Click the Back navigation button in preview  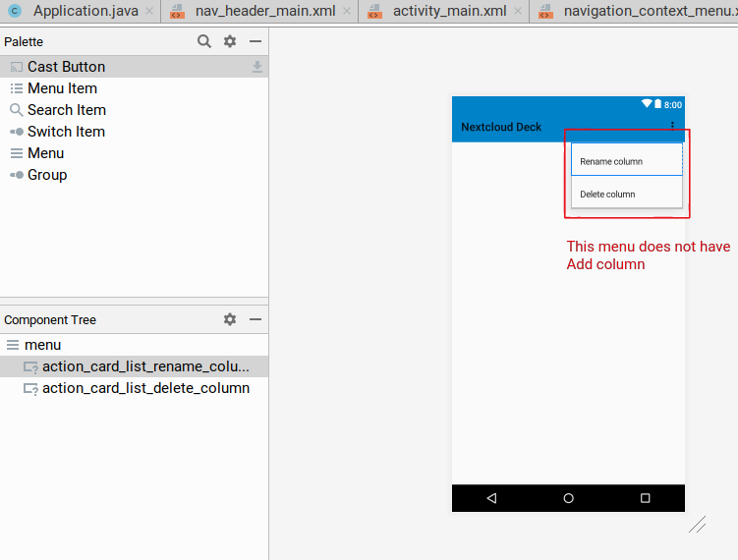tap(492, 498)
